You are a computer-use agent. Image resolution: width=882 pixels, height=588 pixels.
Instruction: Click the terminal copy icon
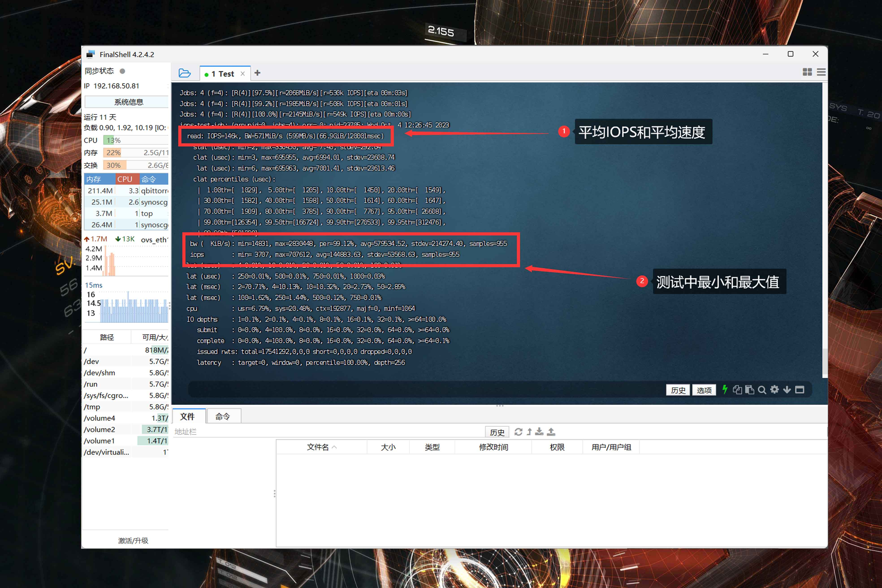(x=737, y=390)
